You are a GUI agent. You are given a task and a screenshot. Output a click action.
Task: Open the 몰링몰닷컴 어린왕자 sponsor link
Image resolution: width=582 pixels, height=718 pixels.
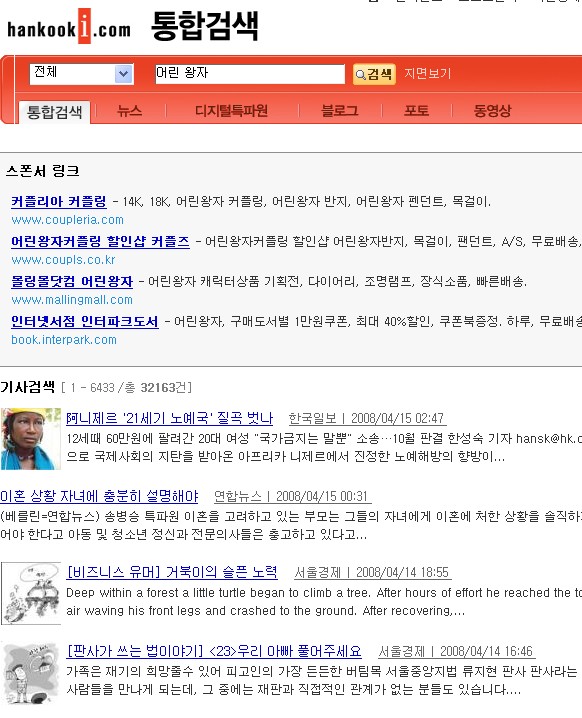(72, 281)
